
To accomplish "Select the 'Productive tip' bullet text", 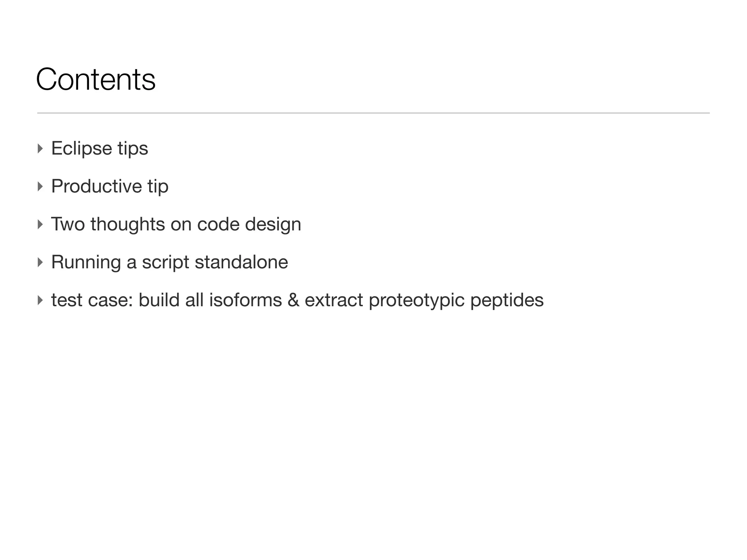I will click(110, 186).
